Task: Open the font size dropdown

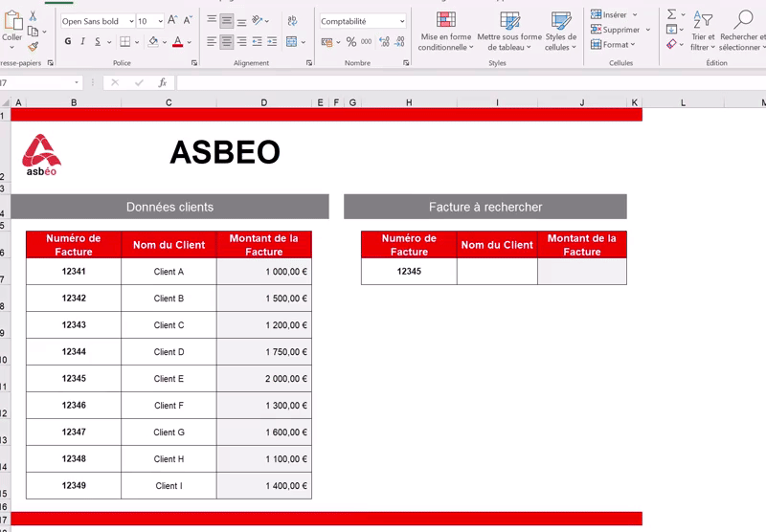Action: (160, 21)
